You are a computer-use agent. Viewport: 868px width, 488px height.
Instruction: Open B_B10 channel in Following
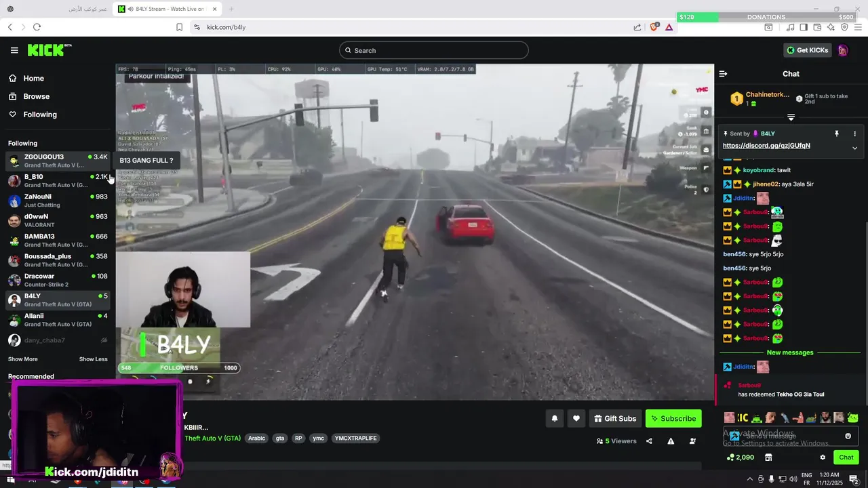(x=58, y=180)
